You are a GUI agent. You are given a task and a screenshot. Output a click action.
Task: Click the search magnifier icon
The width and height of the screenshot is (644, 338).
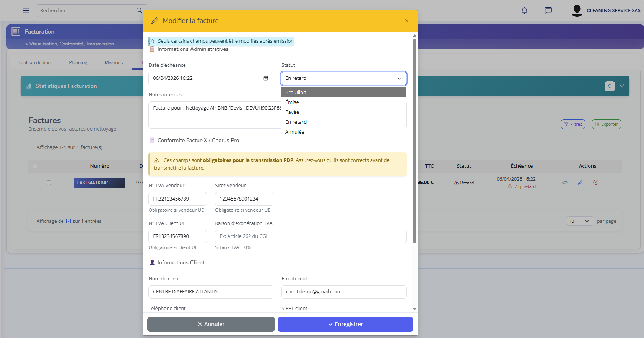(139, 11)
